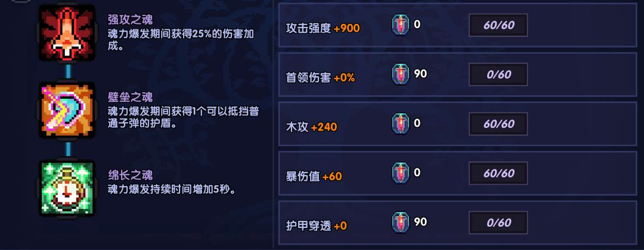The image size is (644, 250).
Task: Upgrade 护甲穿透 via its 0/60 box
Action: (499, 223)
